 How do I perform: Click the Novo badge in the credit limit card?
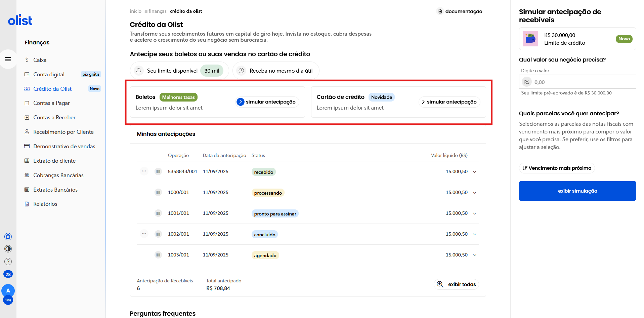pyautogui.click(x=624, y=39)
